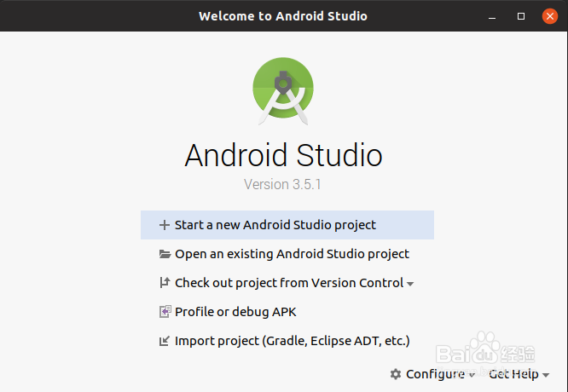Click the version control checkout icon

click(x=165, y=283)
